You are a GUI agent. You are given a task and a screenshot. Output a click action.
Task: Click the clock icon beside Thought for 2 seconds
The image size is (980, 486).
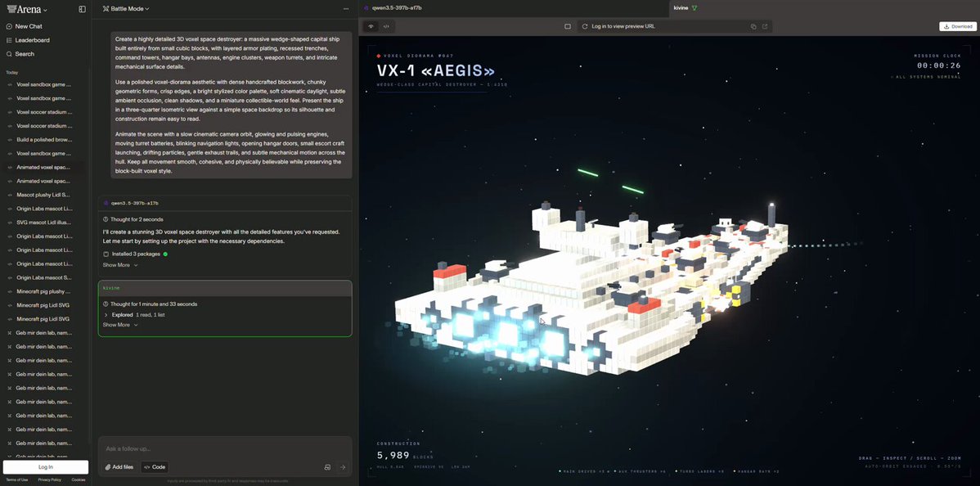(106, 219)
